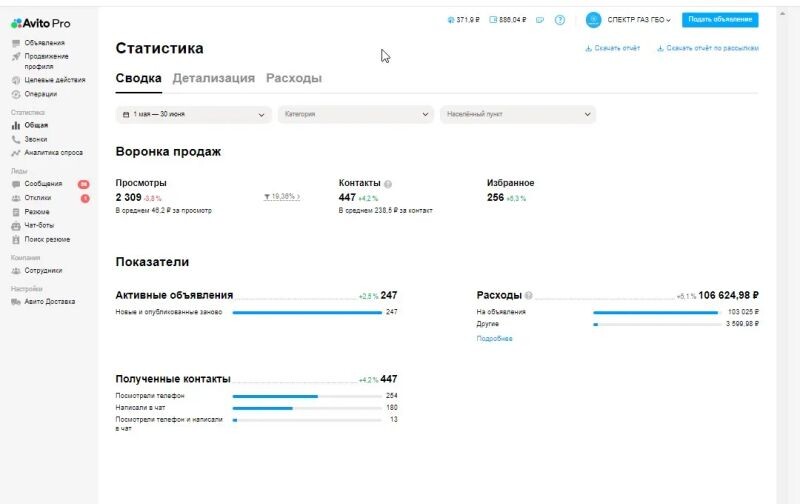Click the СПЕКТР ГАЗ ГБО profile avatar
Screen dimensions: 800x504
[593, 20]
